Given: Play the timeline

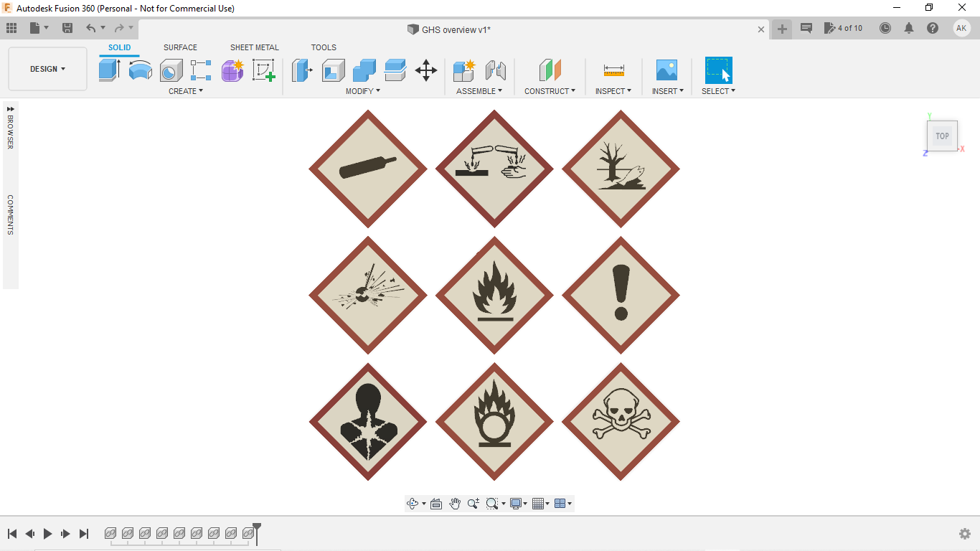Looking at the screenshot, I should [x=48, y=534].
